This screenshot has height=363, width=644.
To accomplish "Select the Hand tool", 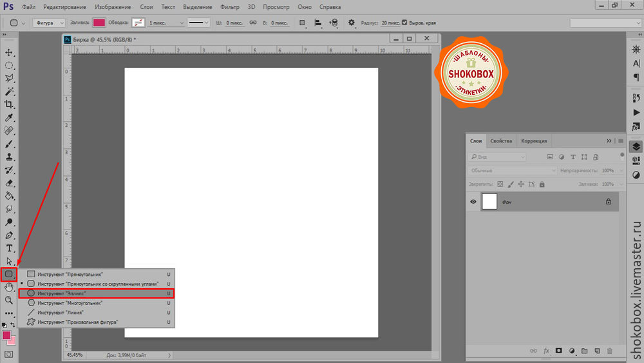I will tap(9, 288).
